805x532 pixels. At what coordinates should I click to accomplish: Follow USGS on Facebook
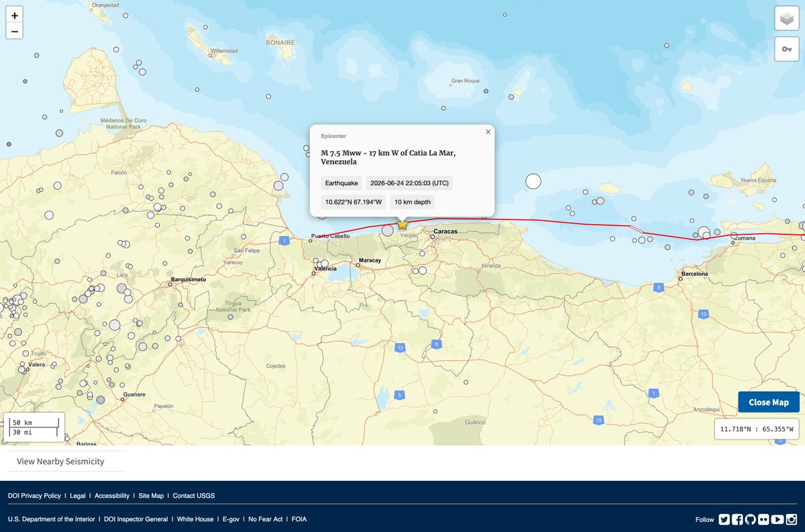tap(737, 519)
